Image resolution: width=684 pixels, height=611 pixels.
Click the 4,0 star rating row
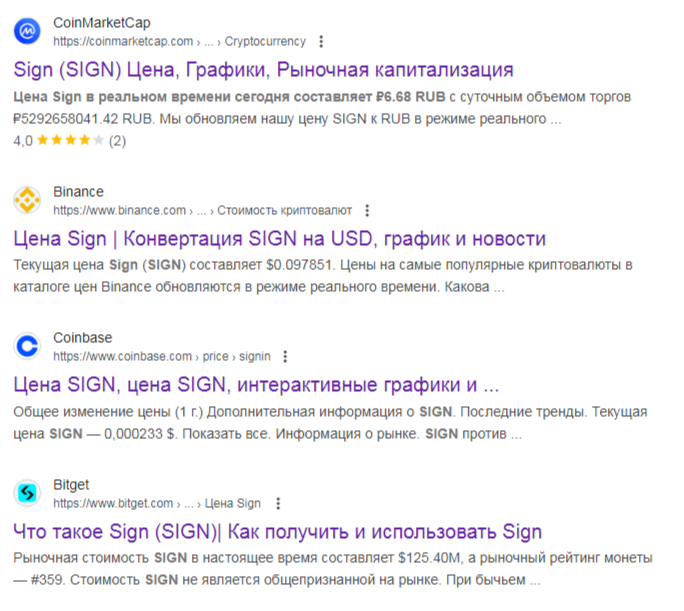69,141
